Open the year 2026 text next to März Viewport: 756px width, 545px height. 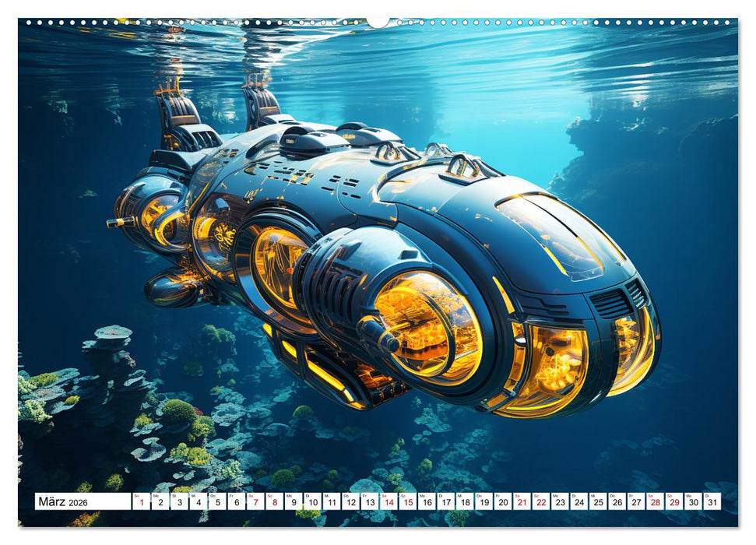pos(77,505)
